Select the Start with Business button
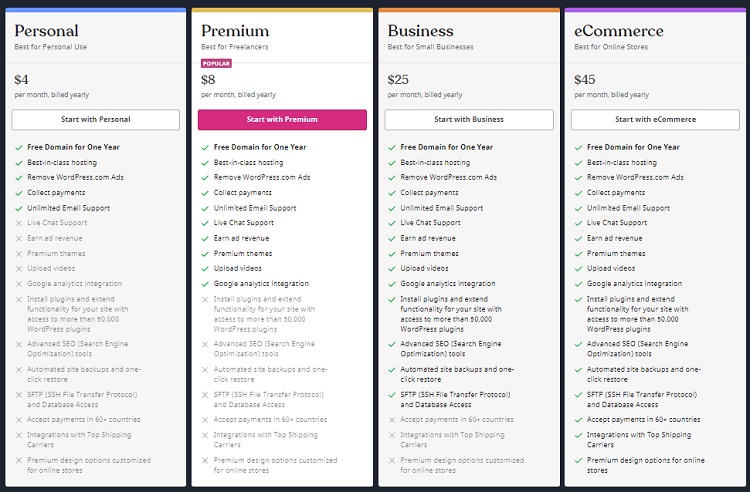 [x=469, y=120]
